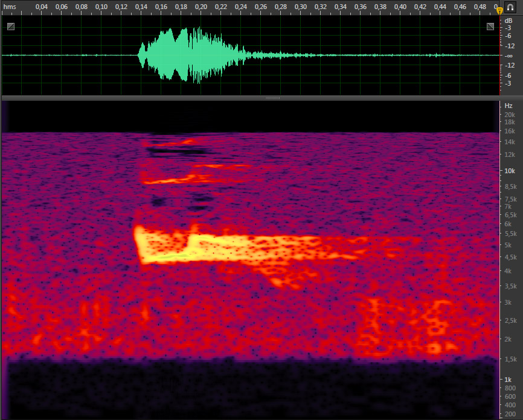Click the 12k frequency scale label
The width and height of the screenshot is (523, 420).
pyautogui.click(x=510, y=154)
